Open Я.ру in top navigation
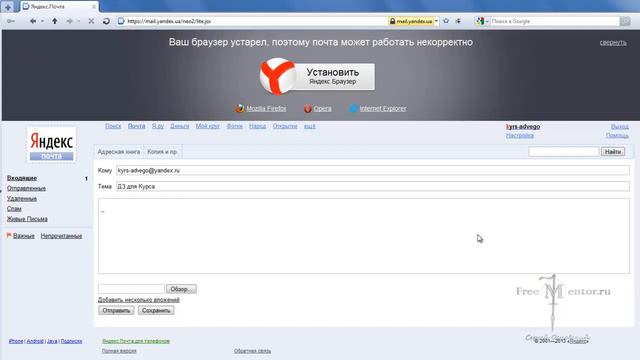Image resolution: width=640 pixels, height=360 pixels. click(158, 126)
